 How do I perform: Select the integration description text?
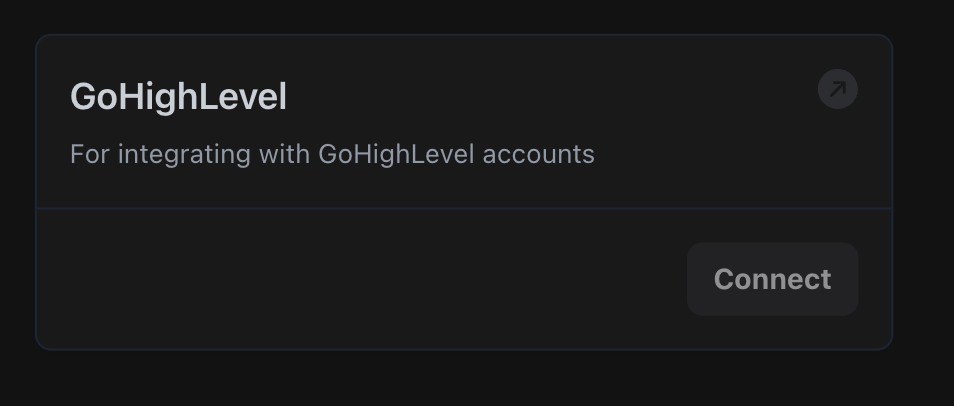(332, 155)
